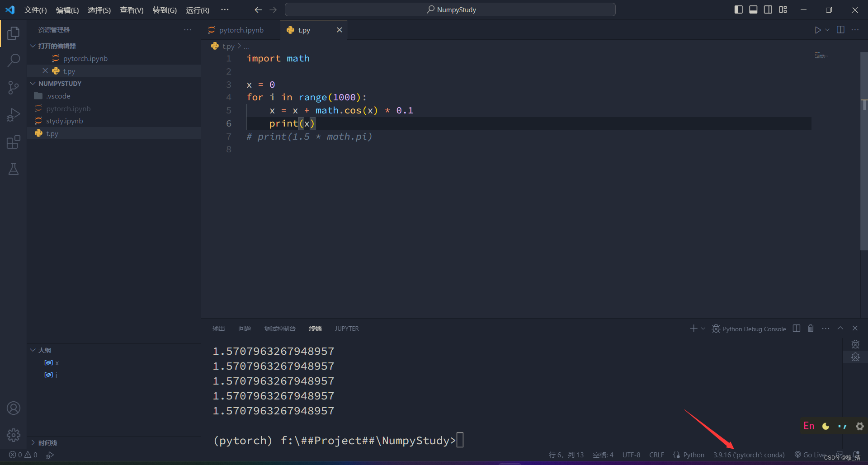Open the Search view in activity bar
The image size is (868, 465).
(x=14, y=60)
